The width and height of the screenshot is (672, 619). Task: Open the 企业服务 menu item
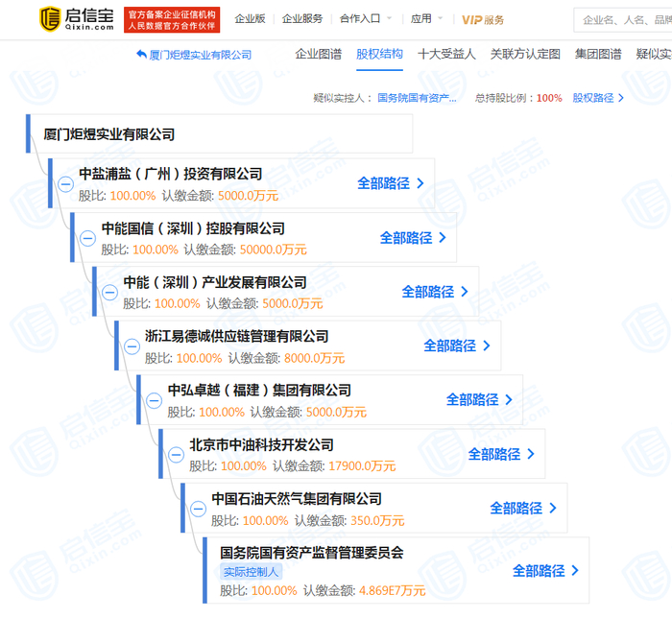point(302,19)
